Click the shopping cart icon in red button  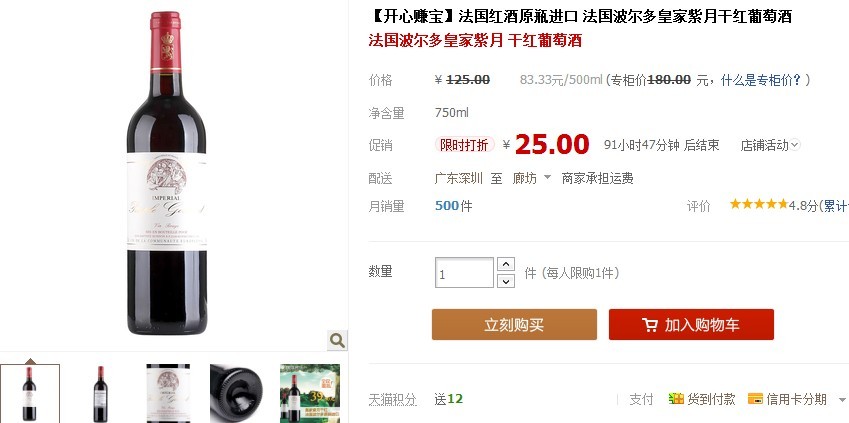click(650, 324)
